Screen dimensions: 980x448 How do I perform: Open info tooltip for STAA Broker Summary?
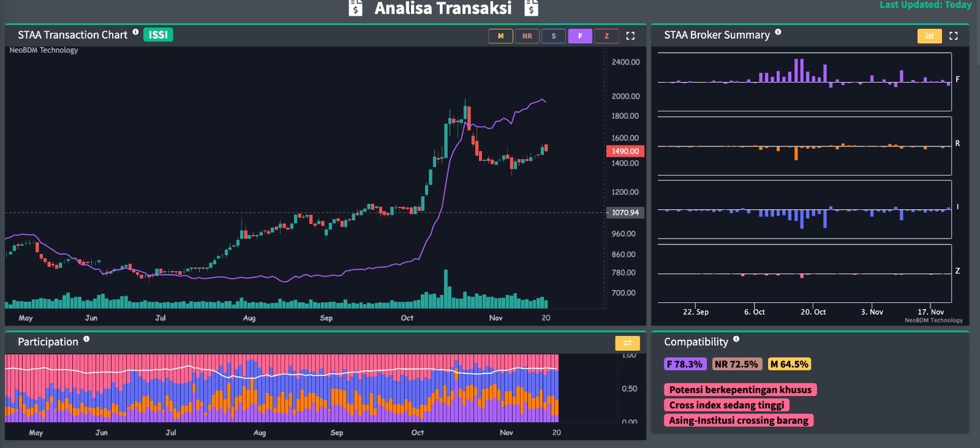pyautogui.click(x=778, y=32)
